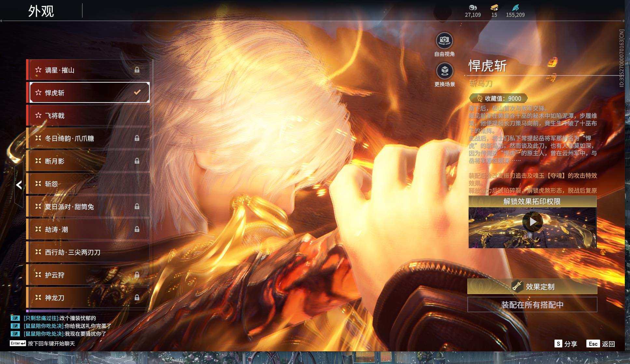
Task: Play the effect preview video
Action: [x=533, y=222]
